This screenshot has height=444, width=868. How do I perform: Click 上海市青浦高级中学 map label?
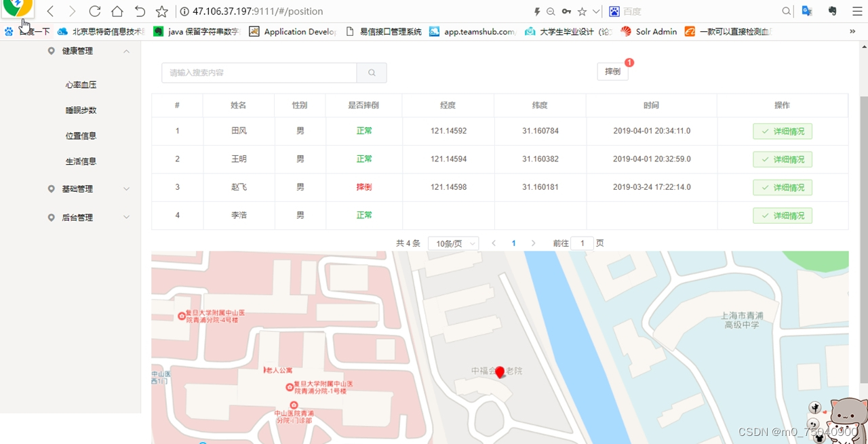pos(741,321)
